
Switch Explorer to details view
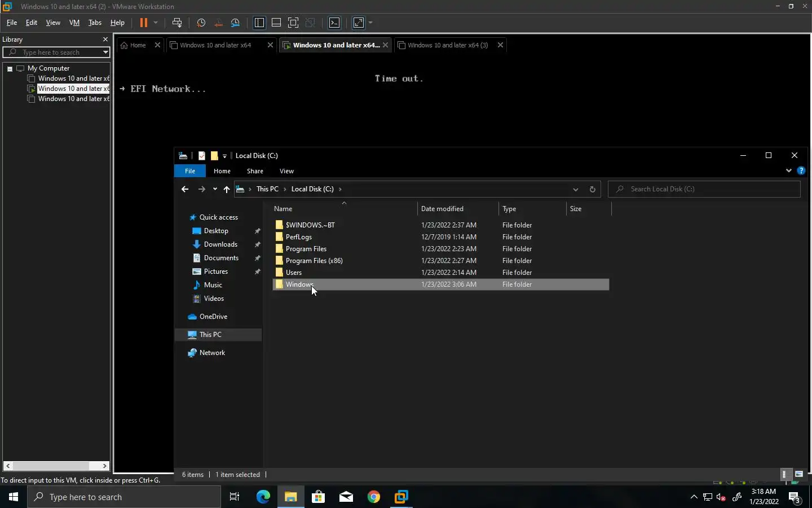784,474
